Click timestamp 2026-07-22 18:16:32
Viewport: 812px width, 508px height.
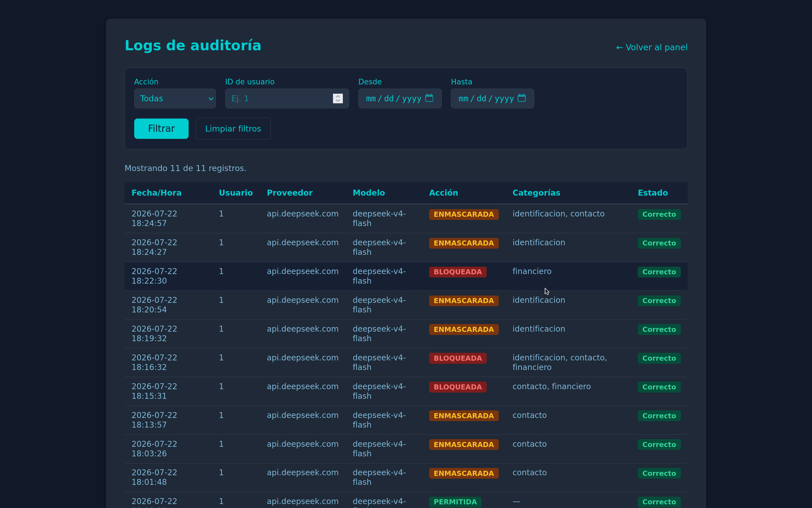154,362
